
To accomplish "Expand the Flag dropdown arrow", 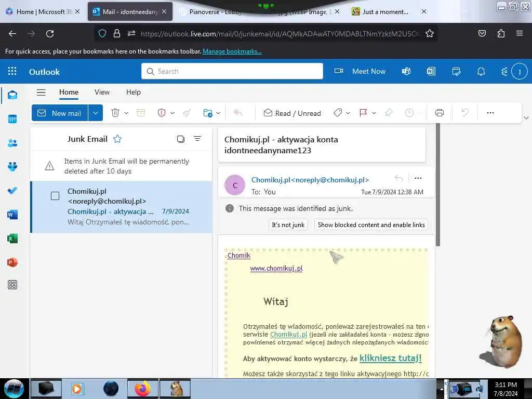I will 374,113.
